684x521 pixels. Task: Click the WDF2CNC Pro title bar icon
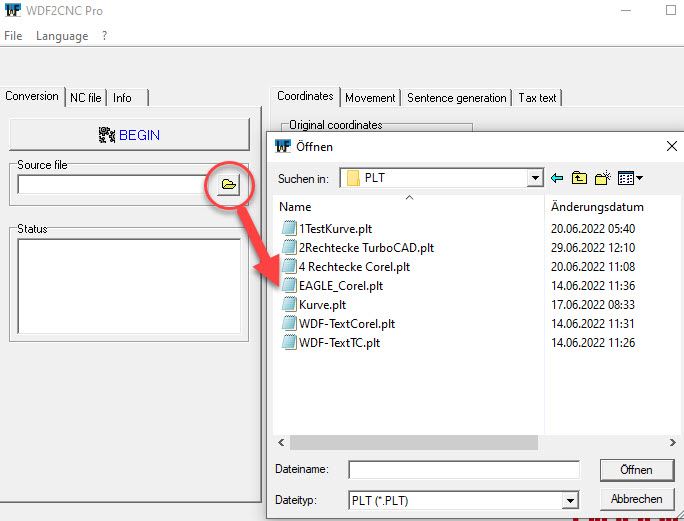13,10
